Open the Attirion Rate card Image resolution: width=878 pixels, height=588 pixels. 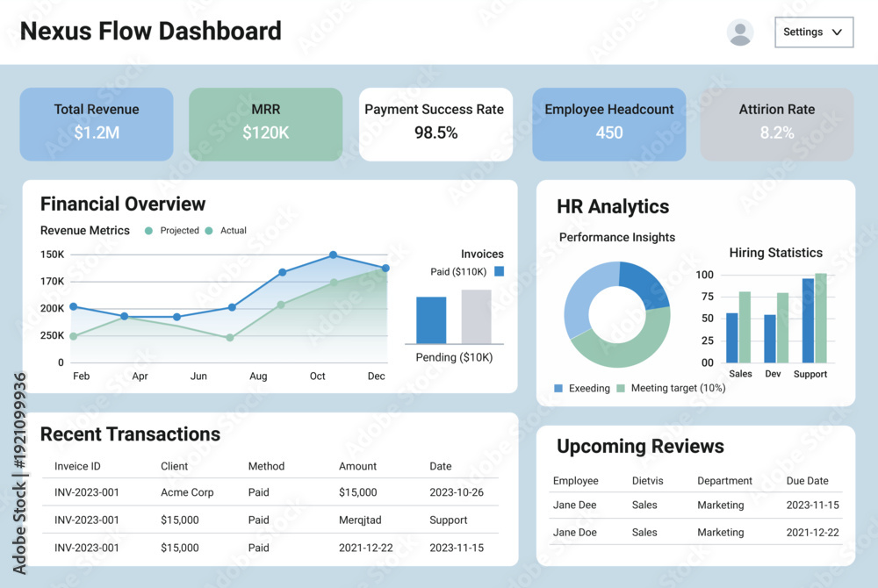[x=777, y=125]
